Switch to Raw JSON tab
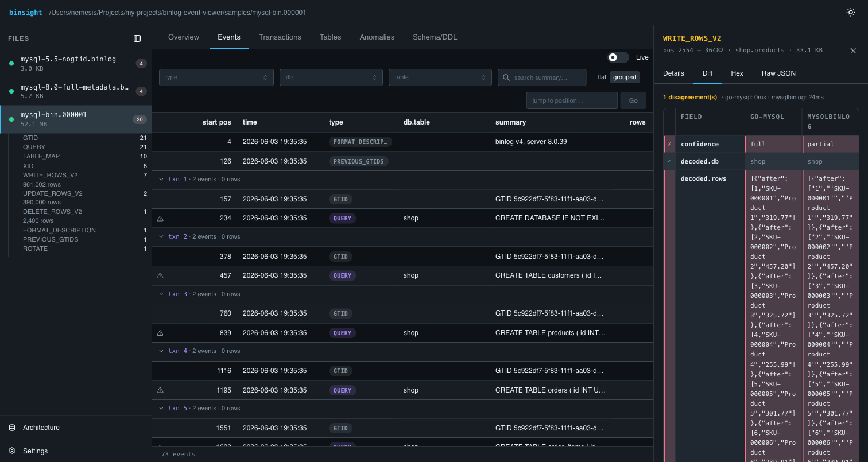The height and width of the screenshot is (462, 868). click(778, 73)
